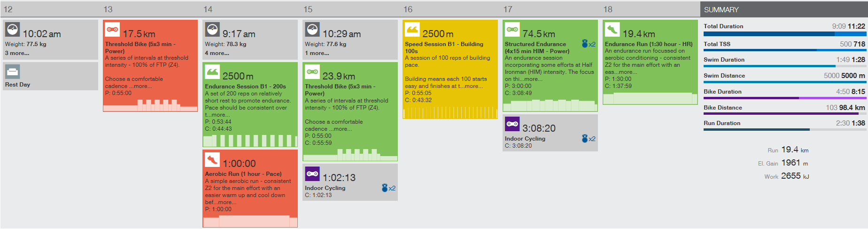Expand '4 more...' metrics on day 14

(x=217, y=53)
